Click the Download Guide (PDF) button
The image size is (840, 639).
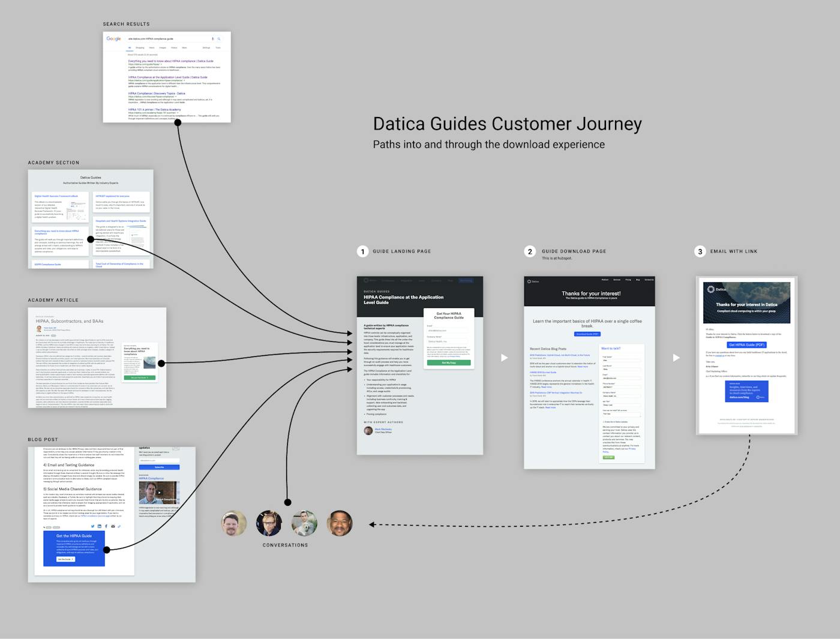pos(587,334)
